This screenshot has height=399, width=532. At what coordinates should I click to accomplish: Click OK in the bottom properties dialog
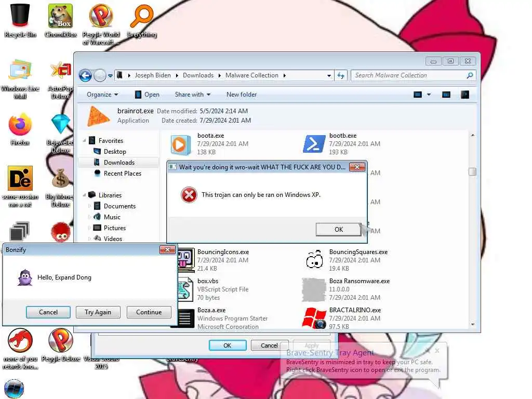[x=228, y=345]
